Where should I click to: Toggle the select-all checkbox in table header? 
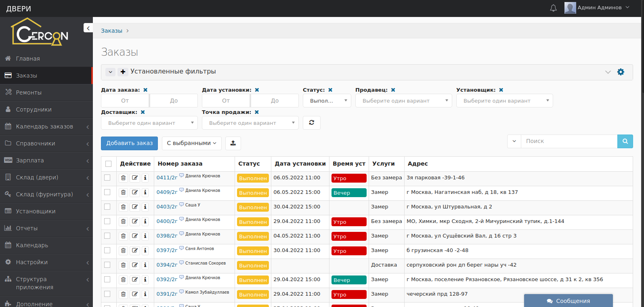coord(108,164)
